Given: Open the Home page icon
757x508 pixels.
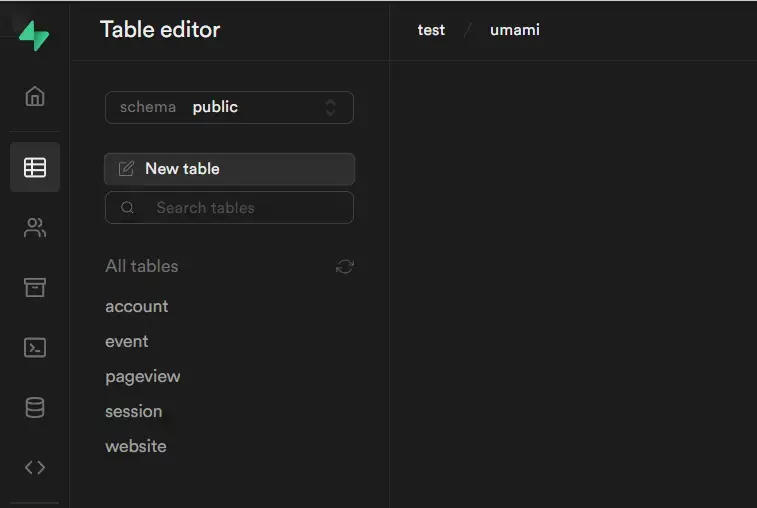Looking at the screenshot, I should tap(35, 96).
